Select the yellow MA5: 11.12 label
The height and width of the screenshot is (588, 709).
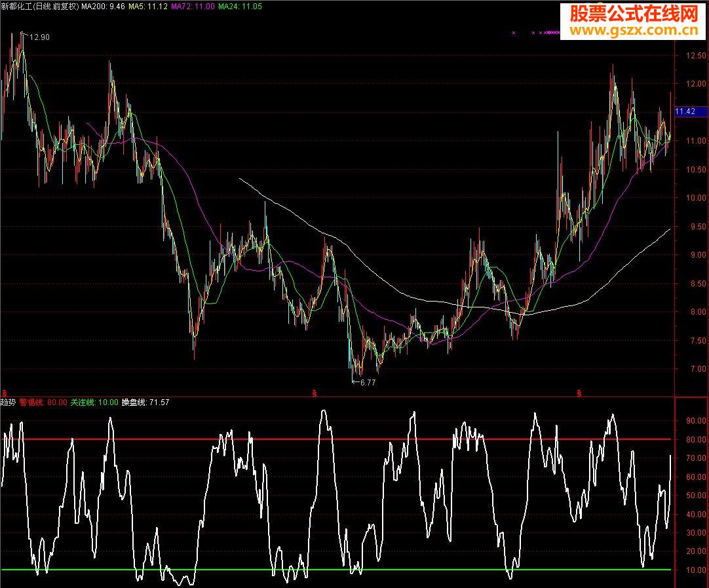(x=148, y=7)
